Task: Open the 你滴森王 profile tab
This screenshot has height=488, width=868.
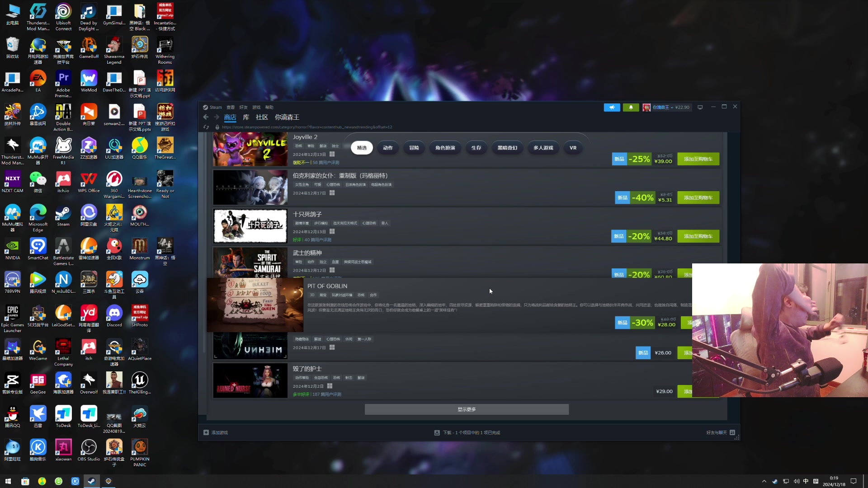Action: 287,117
